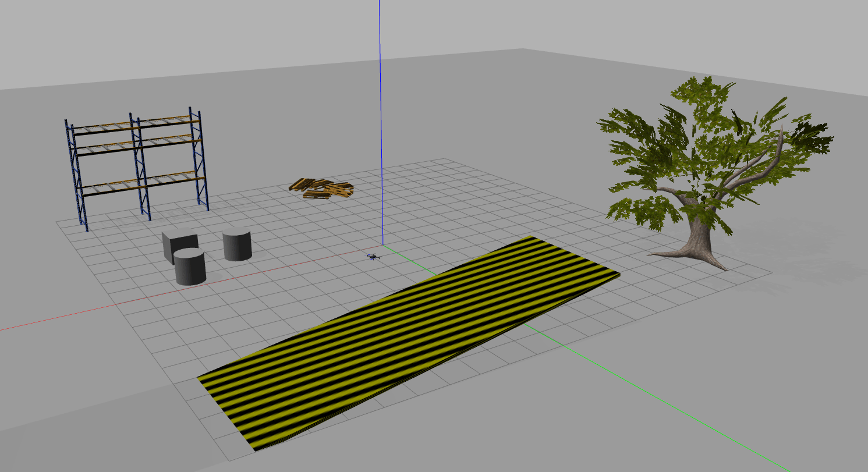
Task: Select the grey cylinder right of the cube
Action: pyautogui.click(x=237, y=244)
